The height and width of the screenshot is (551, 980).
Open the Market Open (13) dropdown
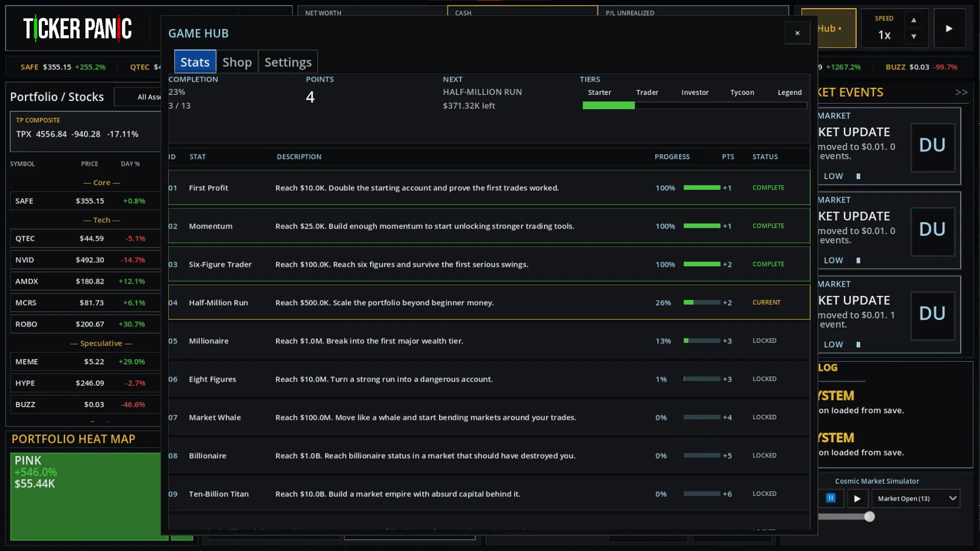pos(916,498)
